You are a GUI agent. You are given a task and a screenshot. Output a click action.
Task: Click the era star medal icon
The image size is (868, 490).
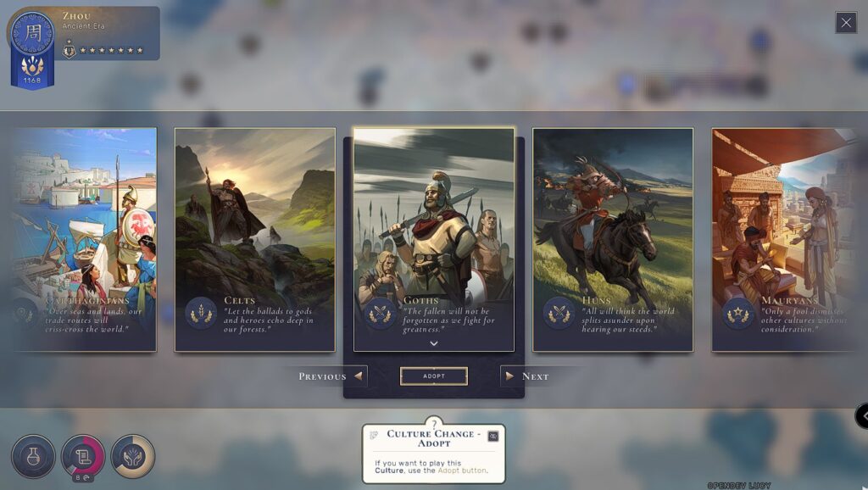coord(70,50)
